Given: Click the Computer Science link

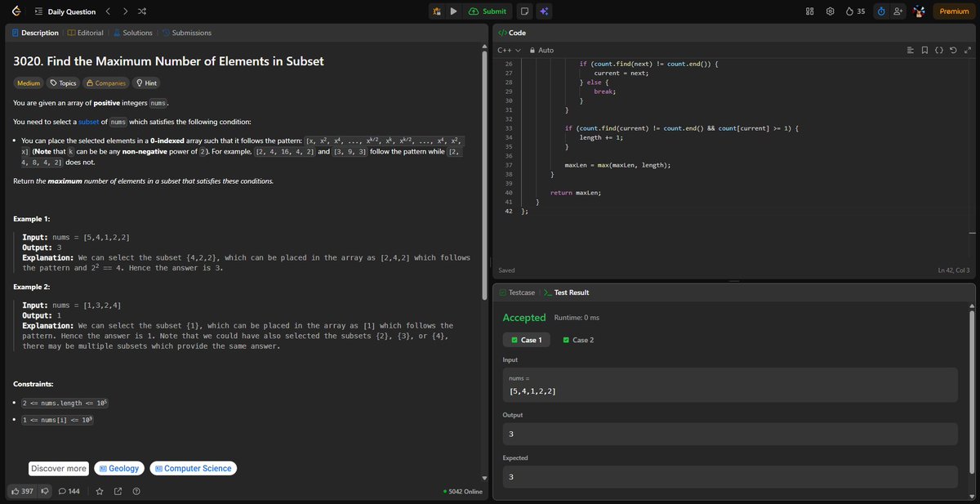Looking at the screenshot, I should (194, 468).
